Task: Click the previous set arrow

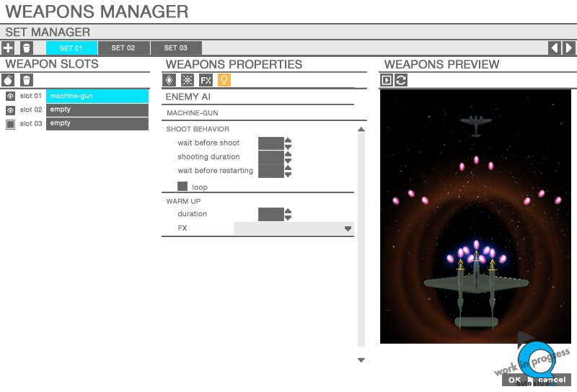Action: (x=555, y=48)
